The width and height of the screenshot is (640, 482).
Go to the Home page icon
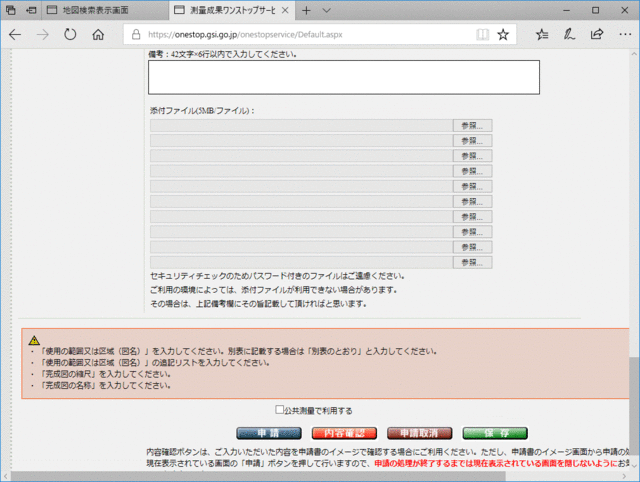(98, 35)
